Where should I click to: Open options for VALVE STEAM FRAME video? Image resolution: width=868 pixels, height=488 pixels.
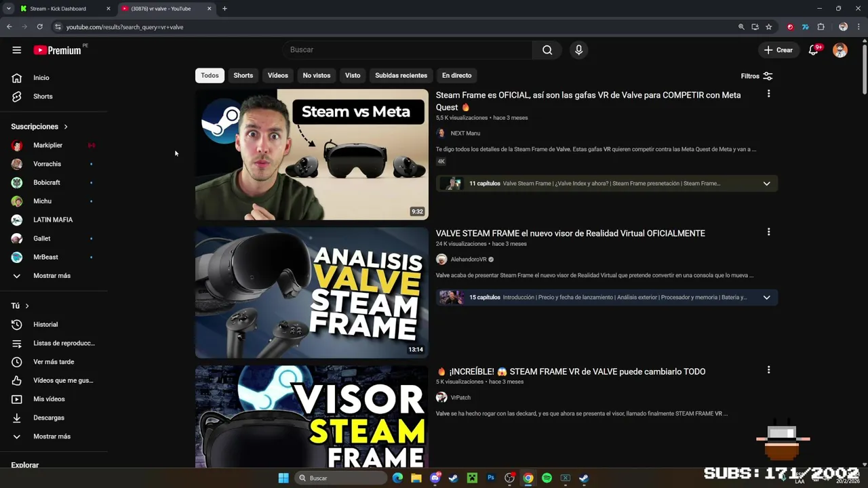(768, 232)
